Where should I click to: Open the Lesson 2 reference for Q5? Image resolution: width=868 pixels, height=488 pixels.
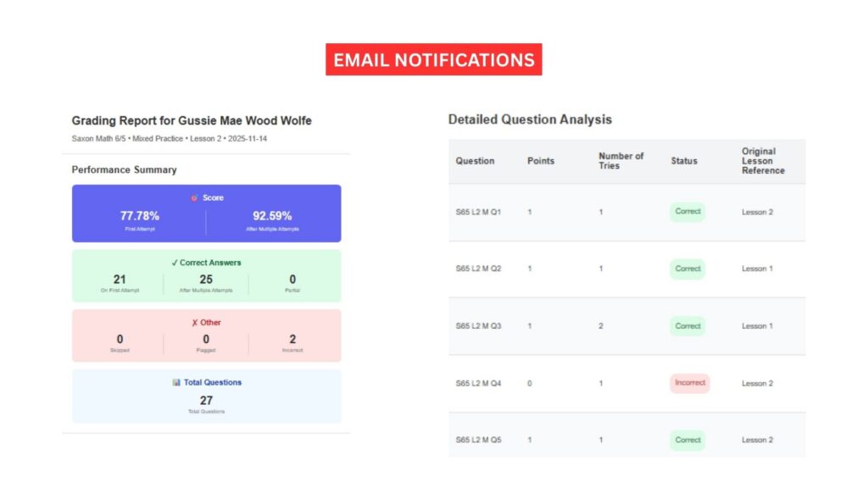point(757,441)
